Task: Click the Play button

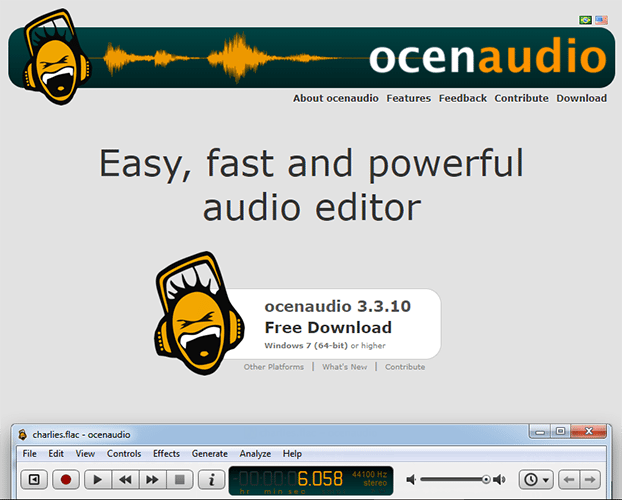Action: click(98, 480)
